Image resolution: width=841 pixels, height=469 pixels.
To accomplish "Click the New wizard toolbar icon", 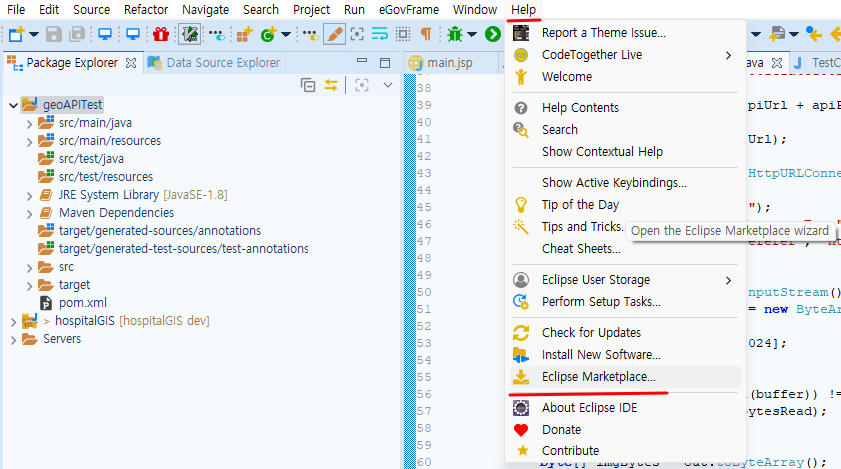I will [x=16, y=34].
